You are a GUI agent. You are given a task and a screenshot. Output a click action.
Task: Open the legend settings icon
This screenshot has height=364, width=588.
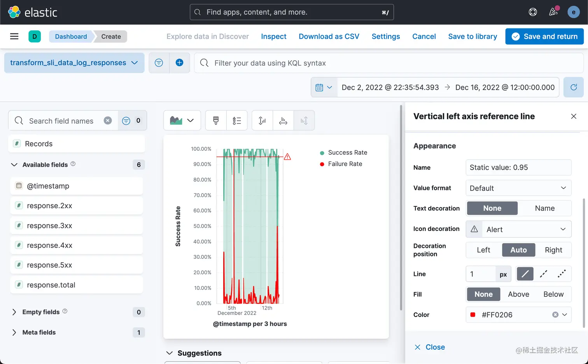(x=237, y=121)
